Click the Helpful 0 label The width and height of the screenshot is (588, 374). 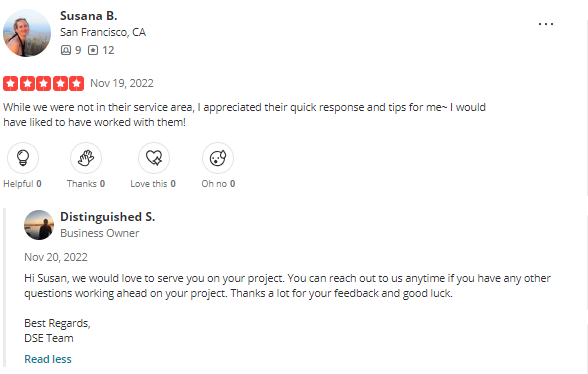(x=22, y=184)
